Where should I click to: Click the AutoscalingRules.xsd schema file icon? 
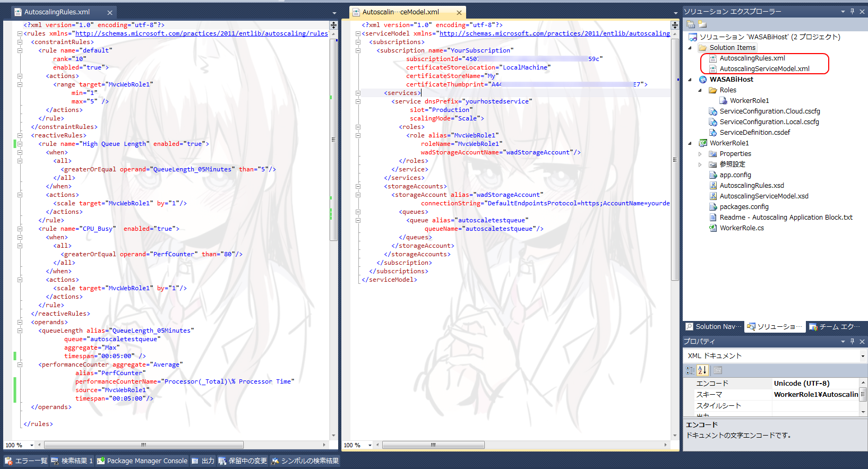pos(713,186)
